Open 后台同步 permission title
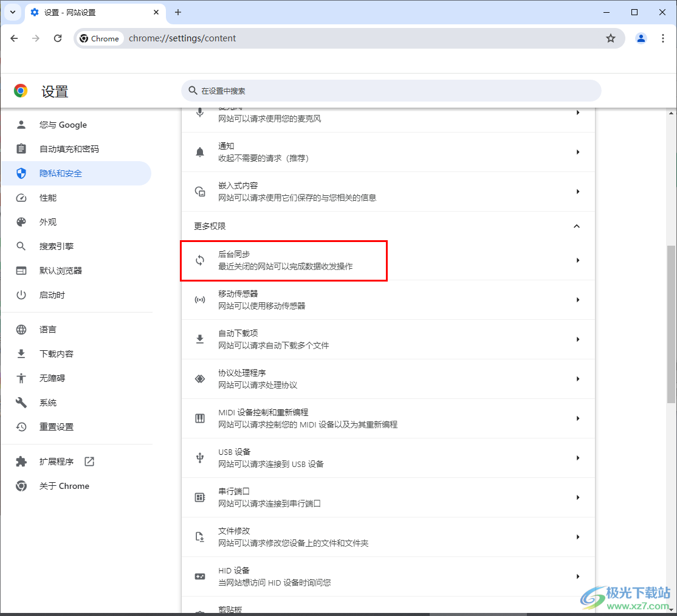Screen dimensions: 677x616 point(234,254)
